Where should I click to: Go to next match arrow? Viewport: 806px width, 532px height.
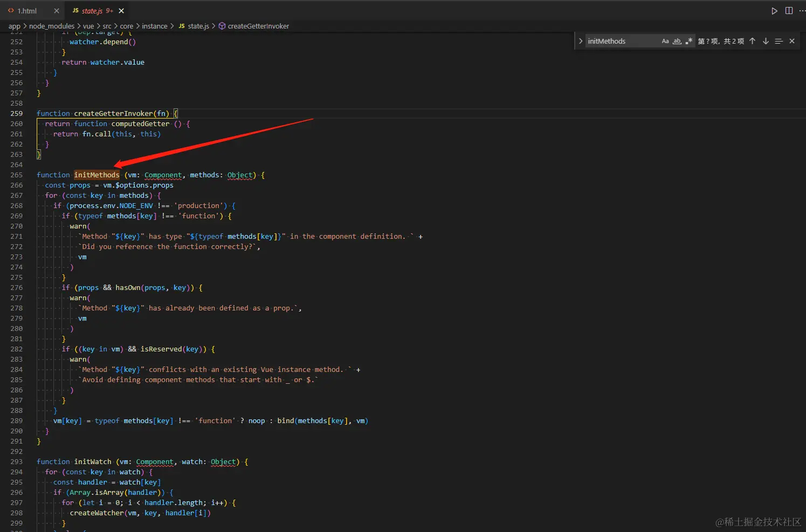[766, 41]
